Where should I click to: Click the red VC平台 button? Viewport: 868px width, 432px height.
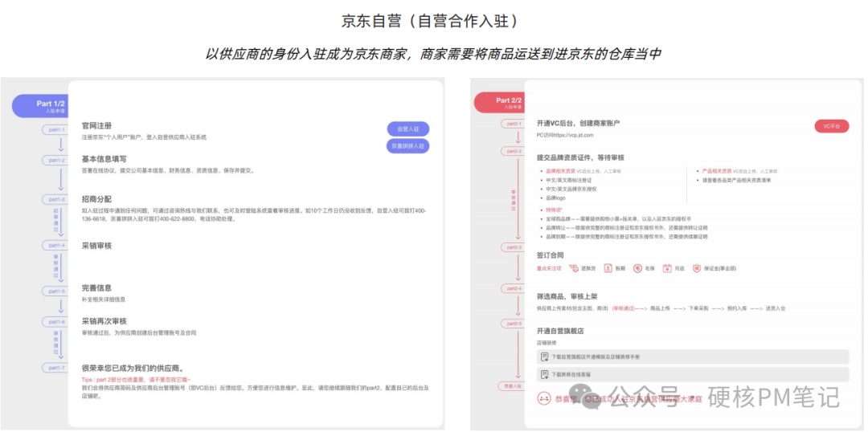tap(832, 126)
